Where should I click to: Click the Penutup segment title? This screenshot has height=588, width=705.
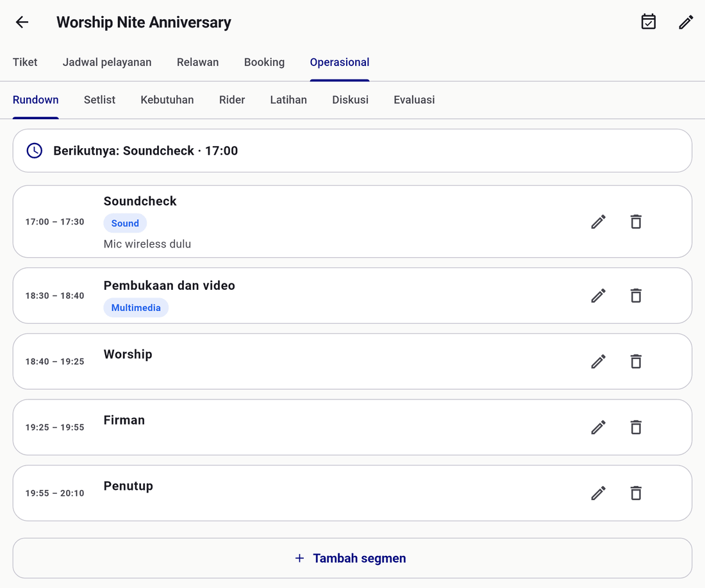click(129, 486)
